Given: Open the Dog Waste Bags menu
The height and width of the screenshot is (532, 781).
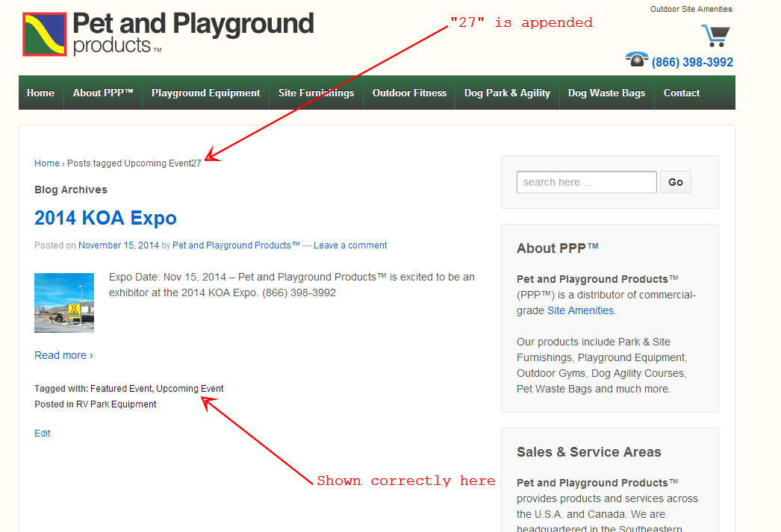Looking at the screenshot, I should point(607,93).
